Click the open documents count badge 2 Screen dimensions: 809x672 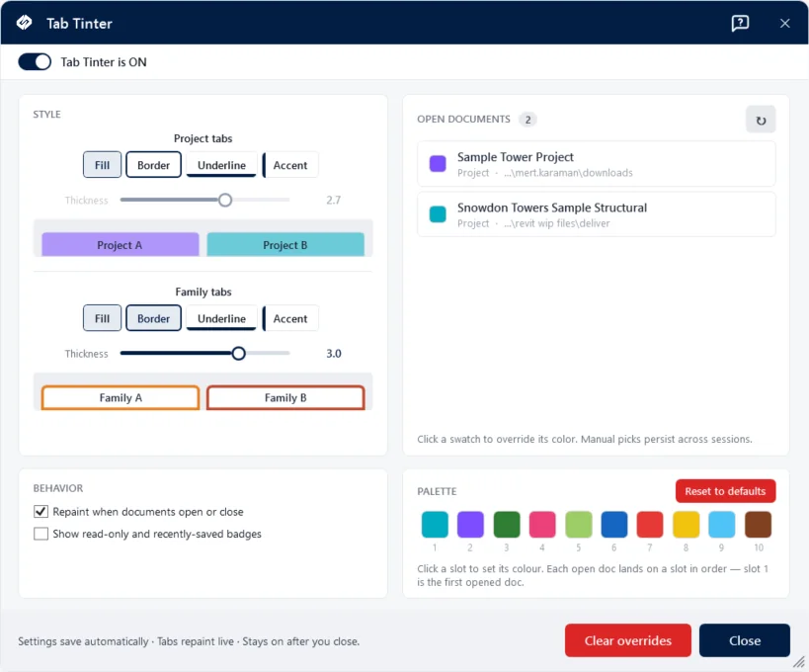tap(527, 120)
